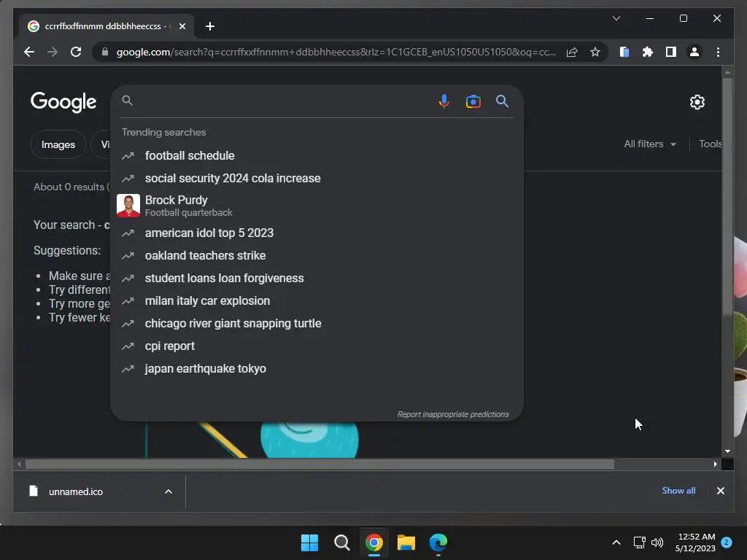Close the ccrrffxxffnnmm search tab
747x560 pixels.
(x=182, y=26)
